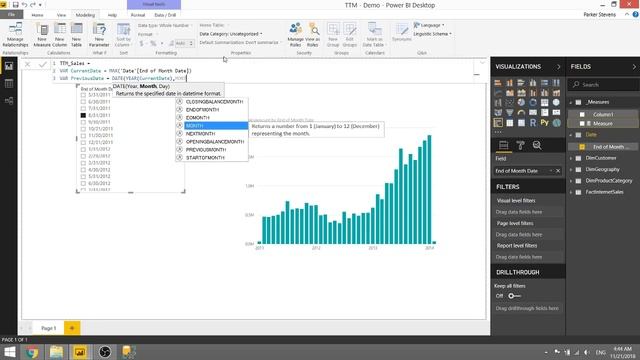The height and width of the screenshot is (360, 640).
Task: Open the File menu
Action: click(11, 15)
